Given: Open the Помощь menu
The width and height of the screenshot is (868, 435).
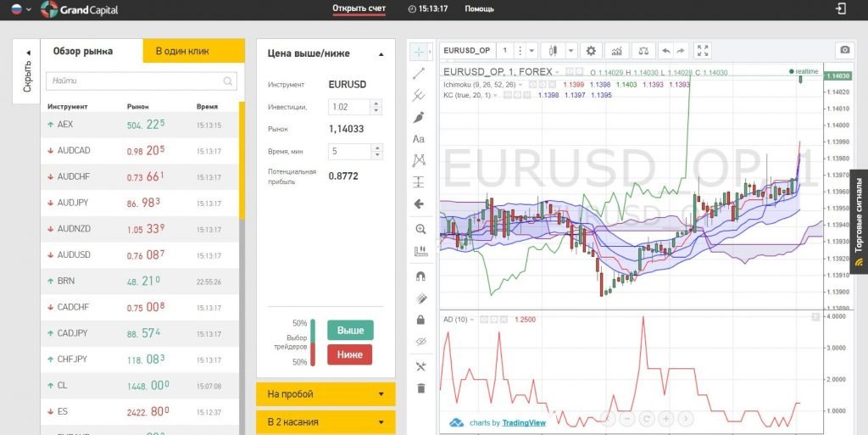Looking at the screenshot, I should tap(479, 9).
